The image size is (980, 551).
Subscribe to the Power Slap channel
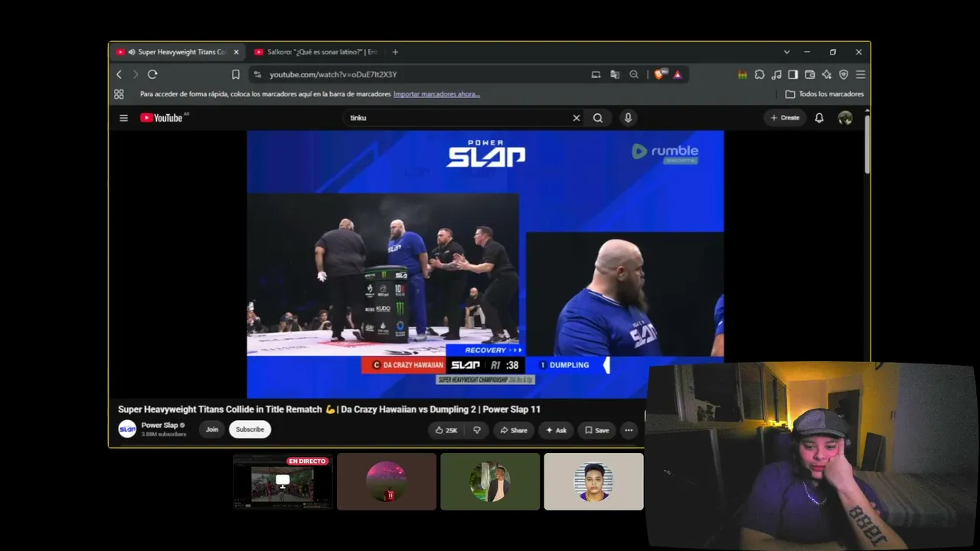[x=250, y=429]
